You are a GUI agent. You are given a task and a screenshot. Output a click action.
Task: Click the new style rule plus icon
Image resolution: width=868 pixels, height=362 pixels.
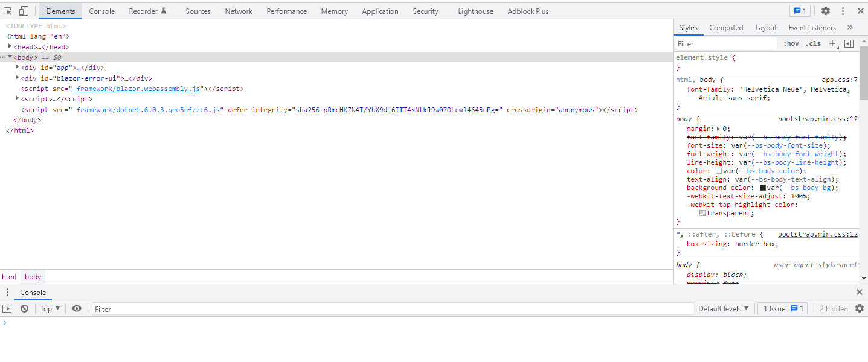(832, 43)
